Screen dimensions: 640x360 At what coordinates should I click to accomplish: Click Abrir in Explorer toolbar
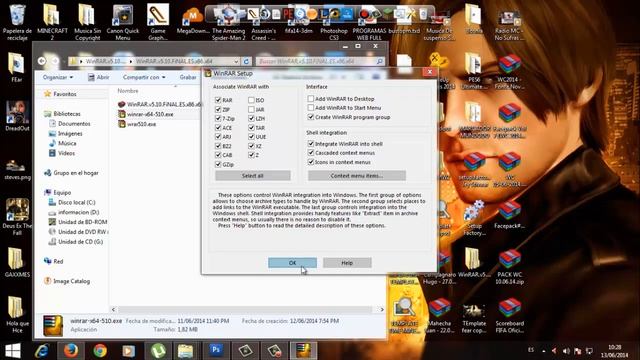pyautogui.click(x=99, y=77)
